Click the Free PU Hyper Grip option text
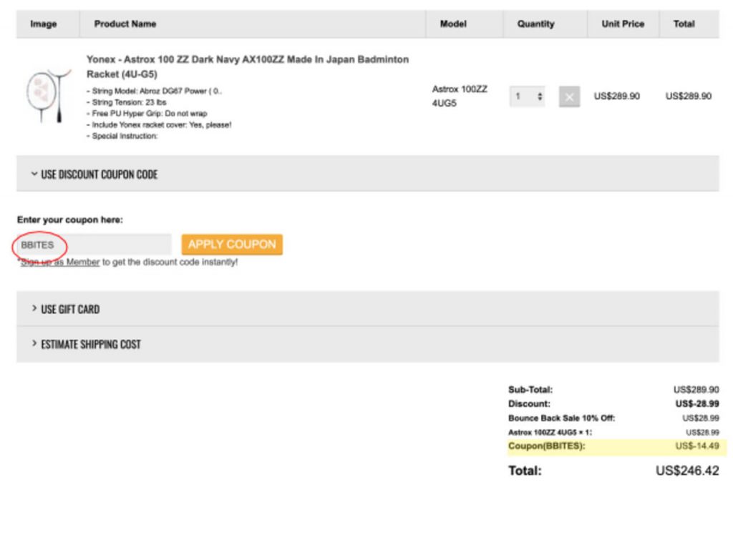Viewport: 733px width, 560px height. click(x=147, y=114)
